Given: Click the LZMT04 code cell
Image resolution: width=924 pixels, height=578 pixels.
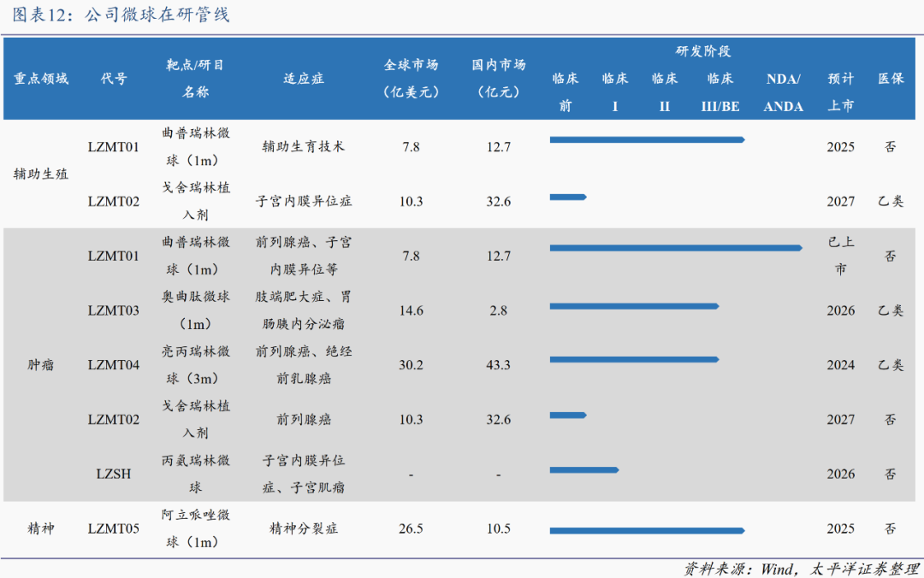Looking at the screenshot, I should coord(113,365).
